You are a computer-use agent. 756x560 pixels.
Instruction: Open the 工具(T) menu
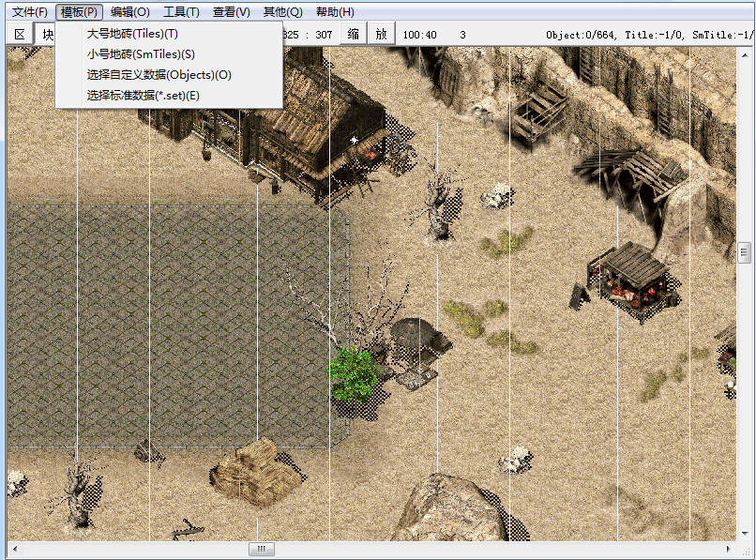click(181, 12)
